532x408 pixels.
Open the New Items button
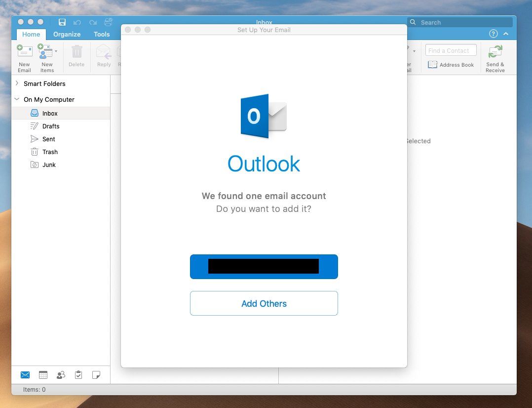click(47, 58)
